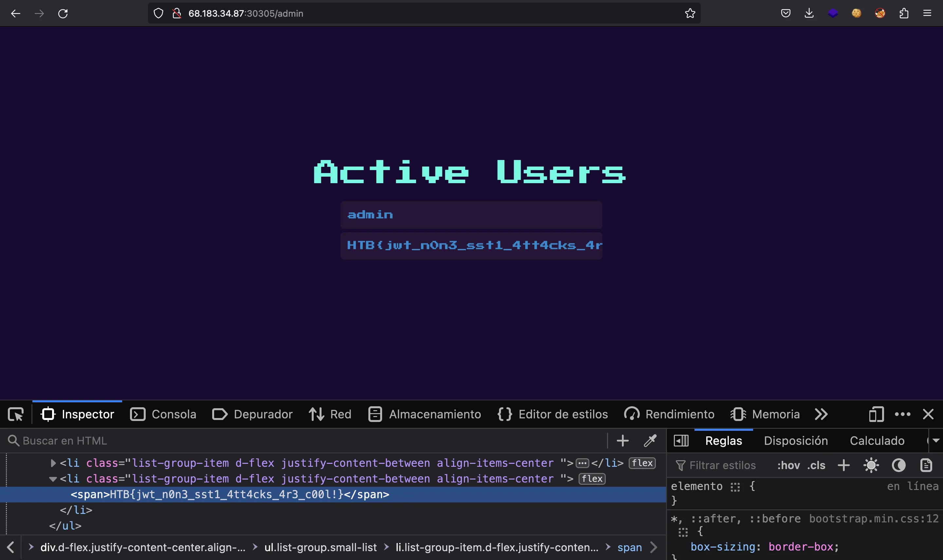943x560 pixels.
Task: Enable responsive design mode
Action: 875,414
